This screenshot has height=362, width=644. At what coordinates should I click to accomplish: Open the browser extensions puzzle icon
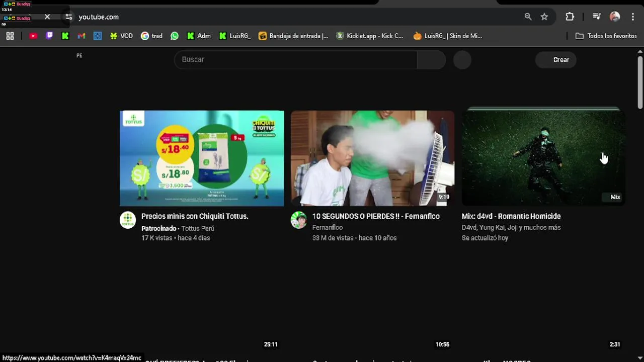pos(570,17)
